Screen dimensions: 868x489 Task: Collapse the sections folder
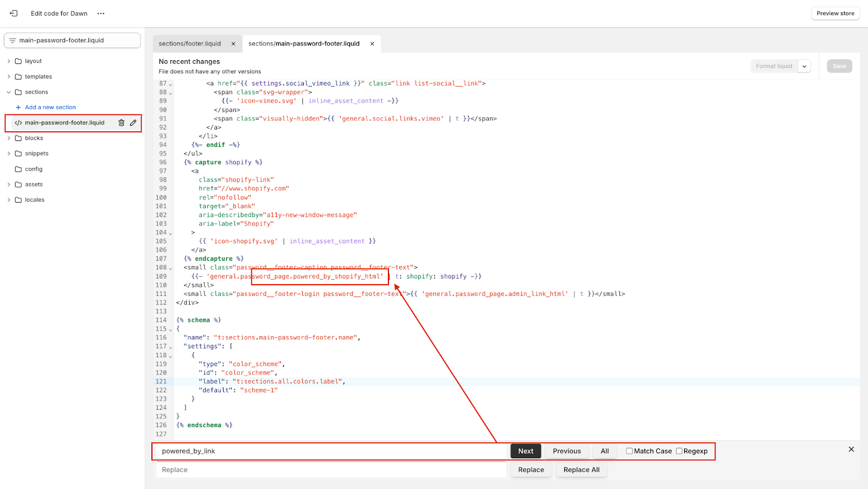click(x=9, y=92)
